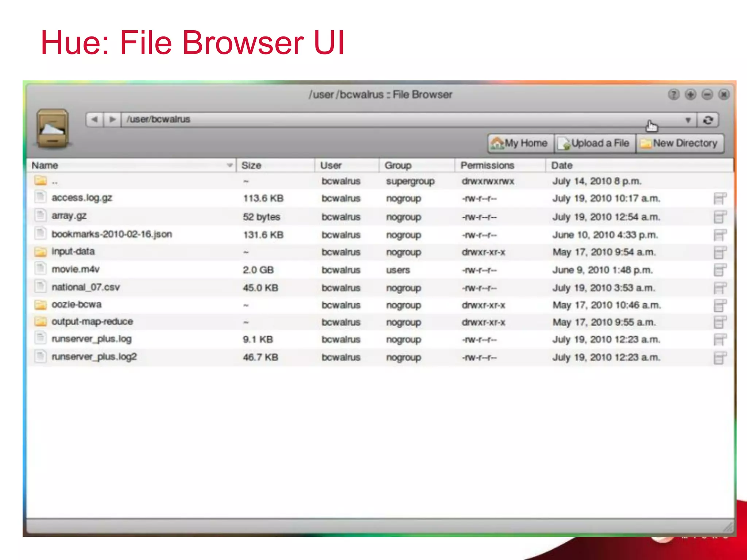Image resolution: width=747 pixels, height=560 pixels.
Task: Click Upload a File button
Action: [x=595, y=143]
